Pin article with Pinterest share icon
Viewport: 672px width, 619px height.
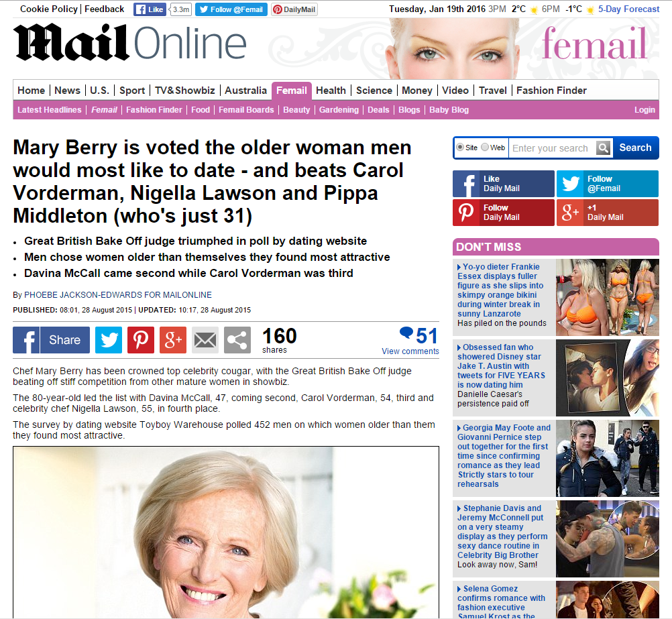(x=141, y=340)
